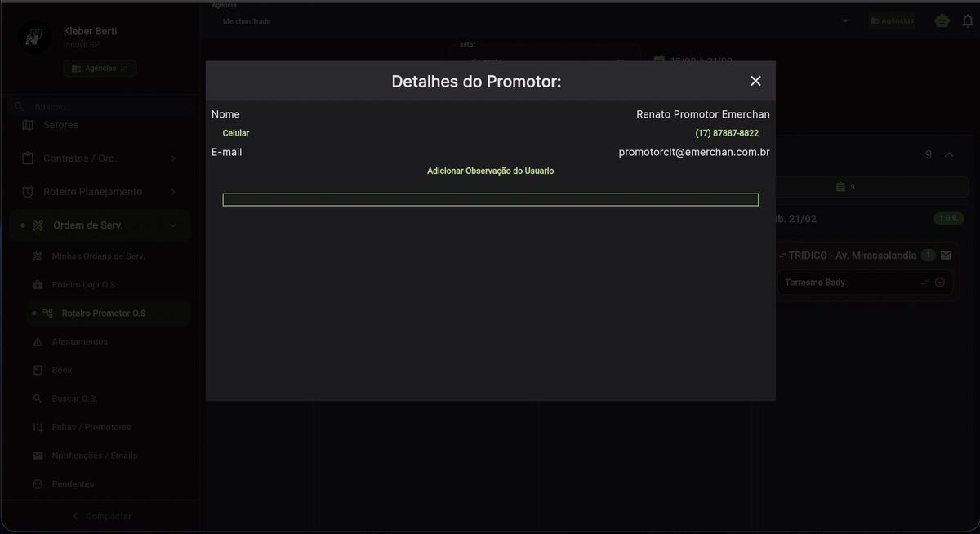980x534 pixels.
Task: Click the envelope icon on TRIDICO card
Action: (946, 256)
